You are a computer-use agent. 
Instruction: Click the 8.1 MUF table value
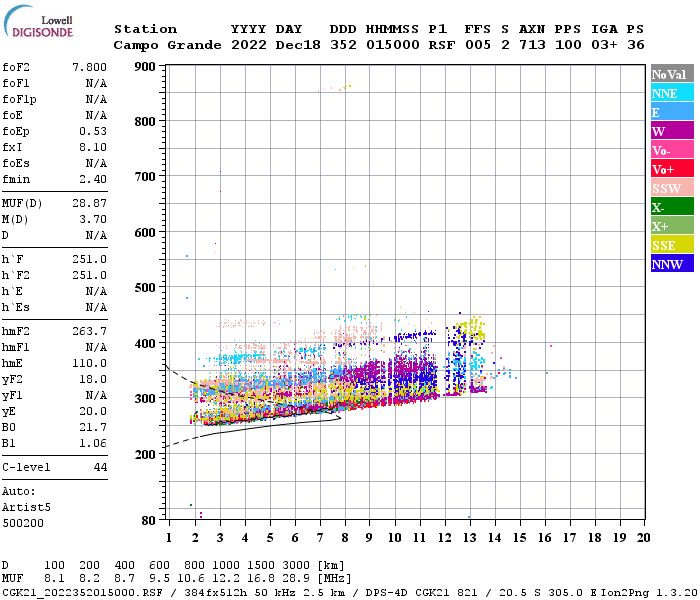coord(54,579)
